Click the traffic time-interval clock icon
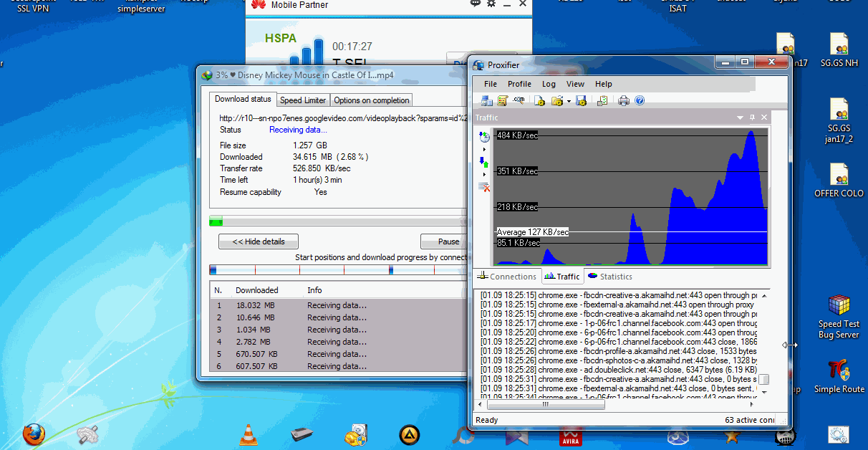Screen dimensions: 868x450 [484, 137]
